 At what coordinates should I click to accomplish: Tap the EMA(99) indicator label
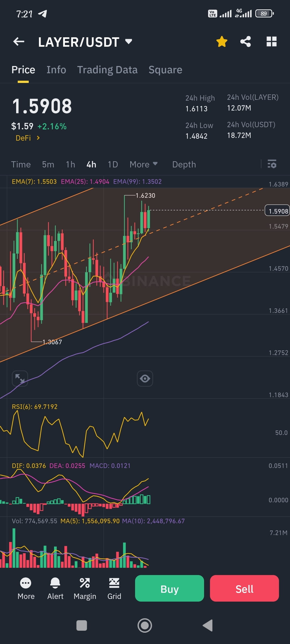[x=137, y=182]
